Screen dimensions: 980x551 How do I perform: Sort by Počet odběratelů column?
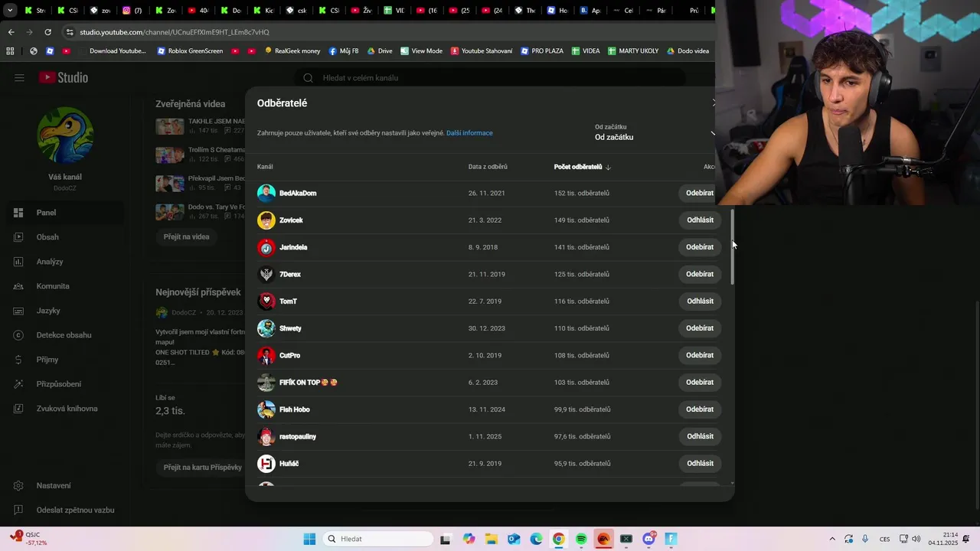pos(582,167)
